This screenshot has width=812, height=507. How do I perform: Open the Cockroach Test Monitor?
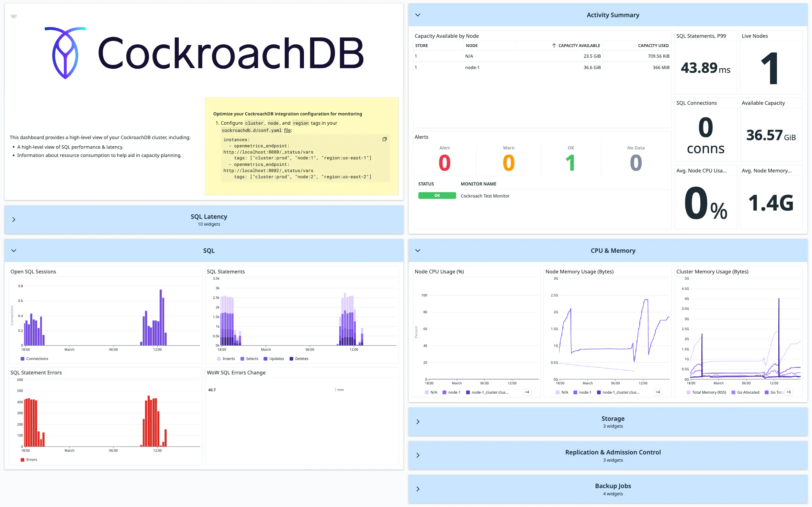click(x=485, y=196)
